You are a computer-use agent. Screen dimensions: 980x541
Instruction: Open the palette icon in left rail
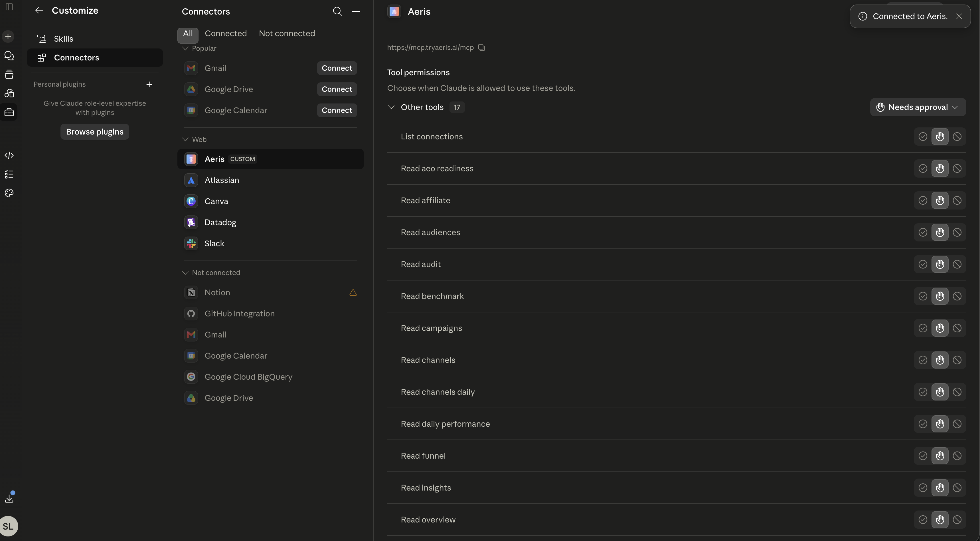tap(9, 193)
